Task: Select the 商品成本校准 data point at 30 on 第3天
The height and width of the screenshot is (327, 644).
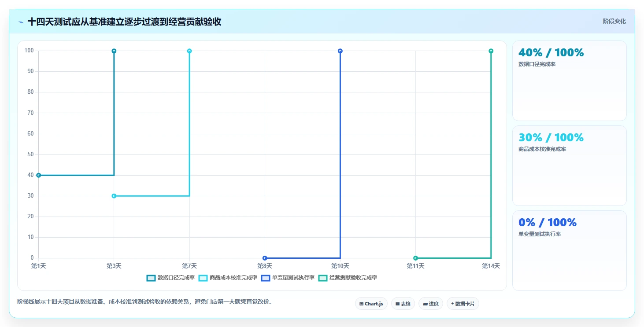Action: pos(114,196)
